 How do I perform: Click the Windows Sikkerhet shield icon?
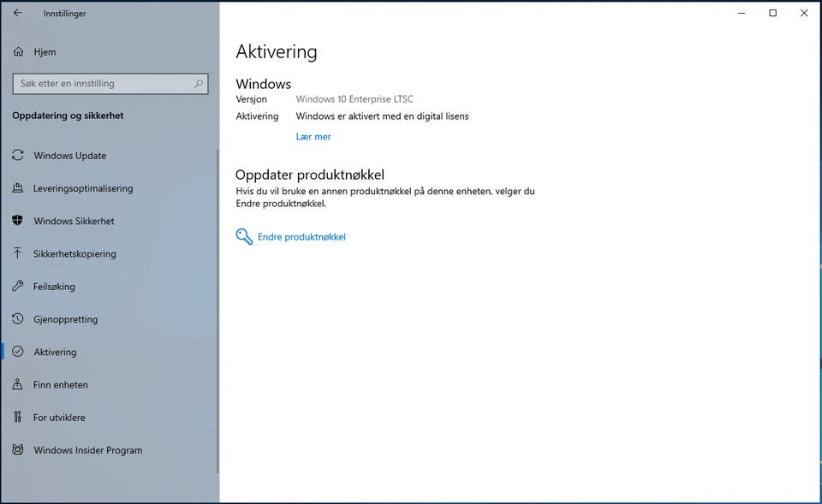18,221
